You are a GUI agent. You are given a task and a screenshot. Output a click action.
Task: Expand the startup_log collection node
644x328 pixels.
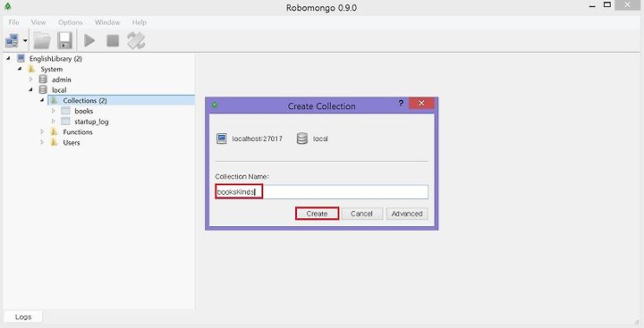pyautogui.click(x=54, y=122)
